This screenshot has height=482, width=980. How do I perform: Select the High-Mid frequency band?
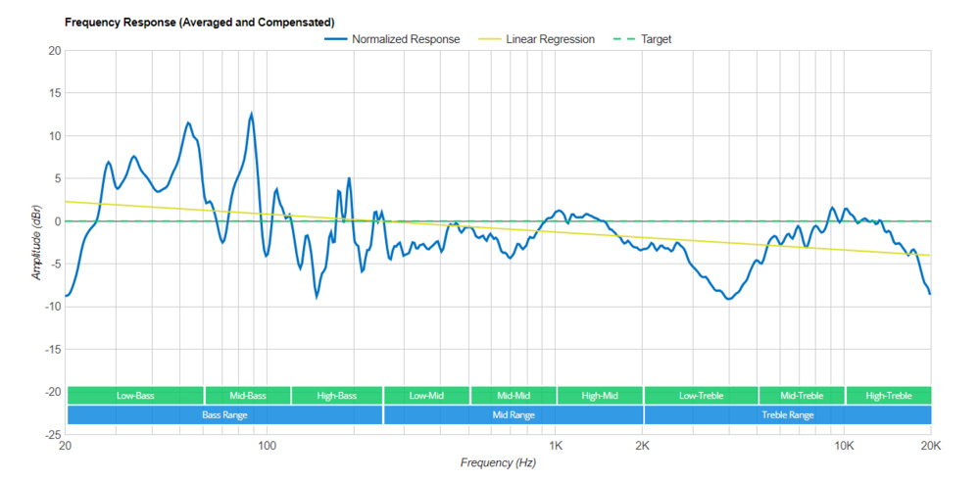point(600,396)
